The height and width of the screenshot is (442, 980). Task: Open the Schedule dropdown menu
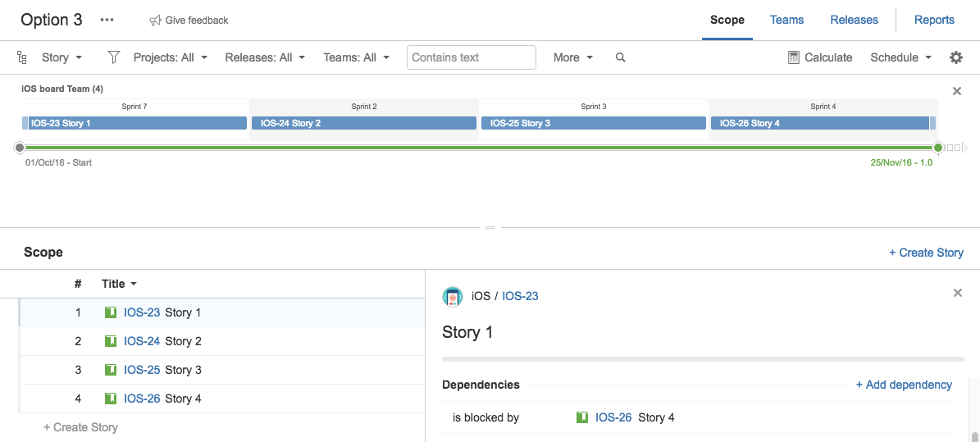[900, 57]
